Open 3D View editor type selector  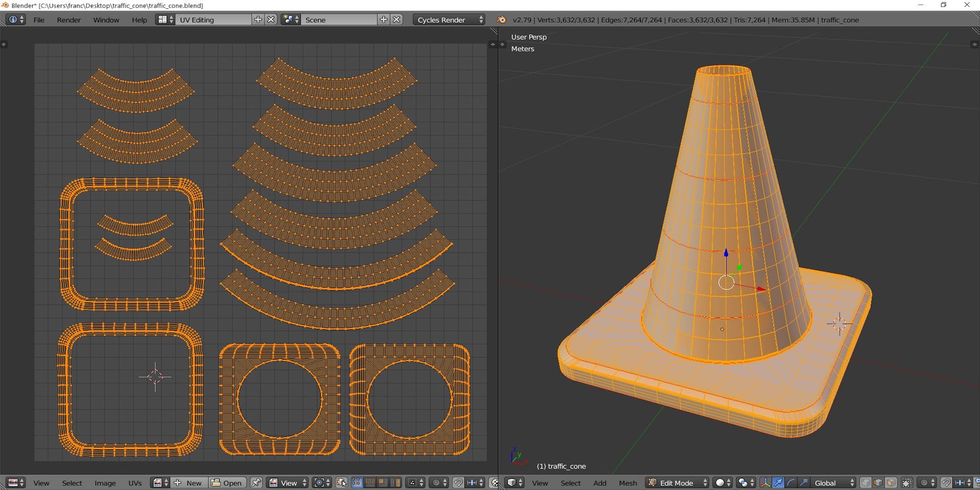pos(514,482)
